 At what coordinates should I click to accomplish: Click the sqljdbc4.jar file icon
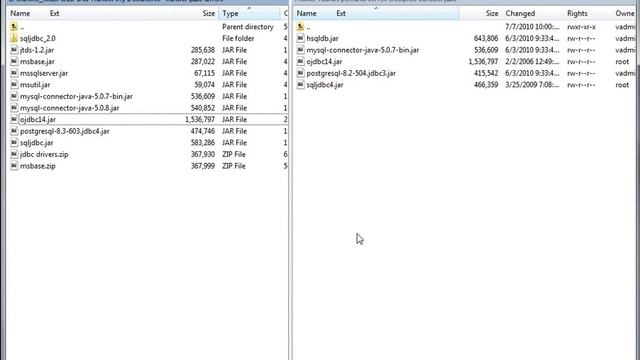pos(300,85)
